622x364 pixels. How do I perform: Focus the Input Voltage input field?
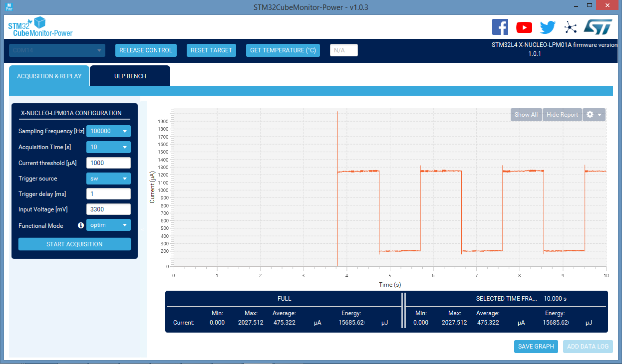tap(108, 209)
